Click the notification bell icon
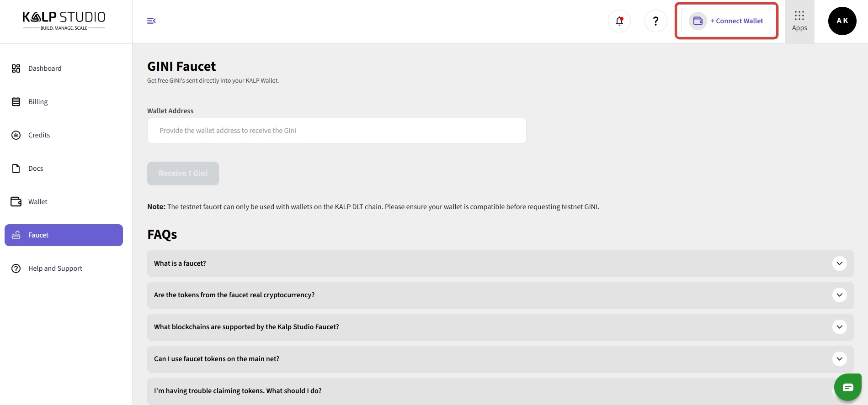The width and height of the screenshot is (868, 405). click(619, 21)
